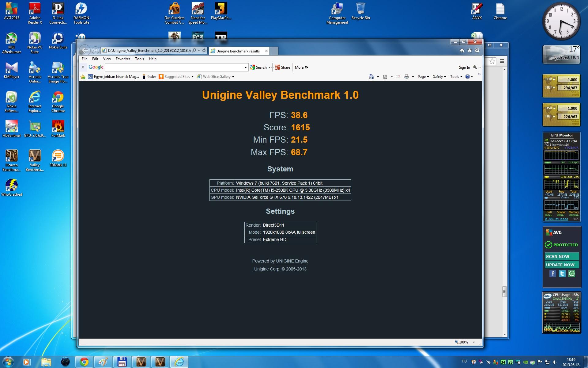Open new blank tab button

[274, 51]
